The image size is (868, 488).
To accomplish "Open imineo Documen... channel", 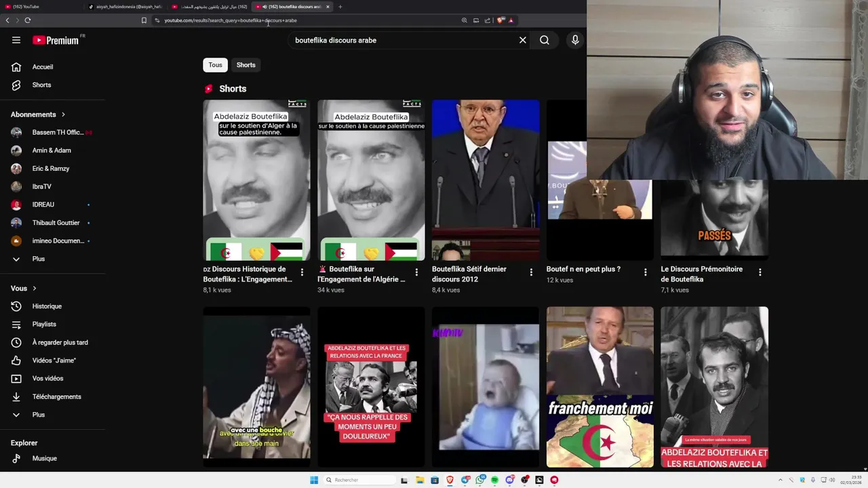I will pyautogui.click(x=58, y=241).
